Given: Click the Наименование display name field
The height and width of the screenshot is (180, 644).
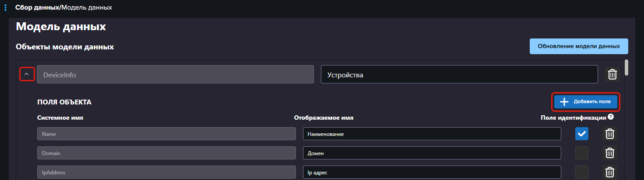Looking at the screenshot, I should click(432, 134).
